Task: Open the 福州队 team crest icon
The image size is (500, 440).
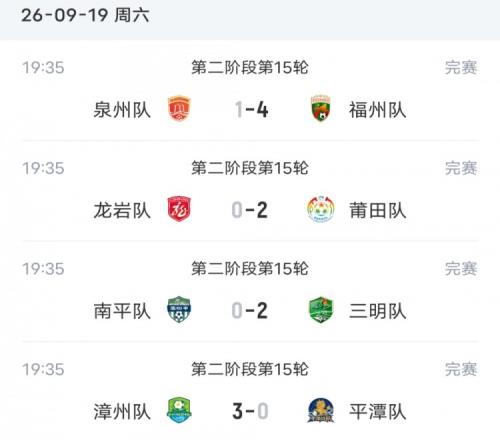Action: pos(321,109)
